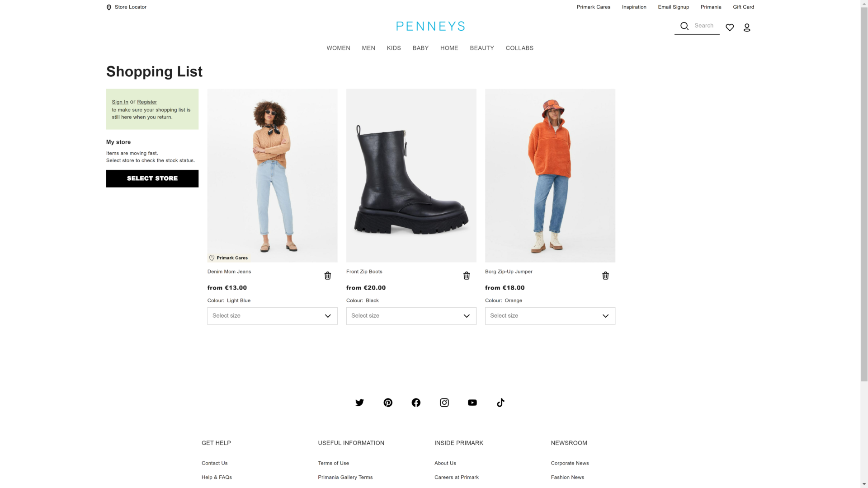
Task: Open size selector for Borg Zip-Up Jumper
Action: [550, 316]
